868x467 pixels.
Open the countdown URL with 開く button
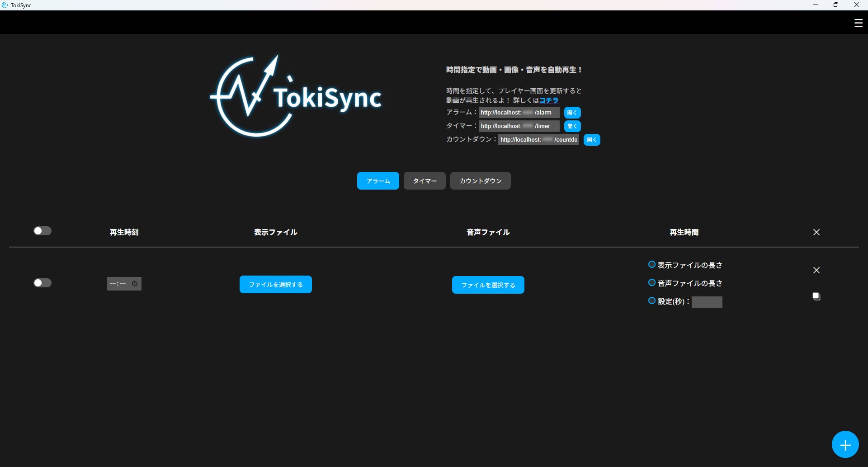(592, 140)
